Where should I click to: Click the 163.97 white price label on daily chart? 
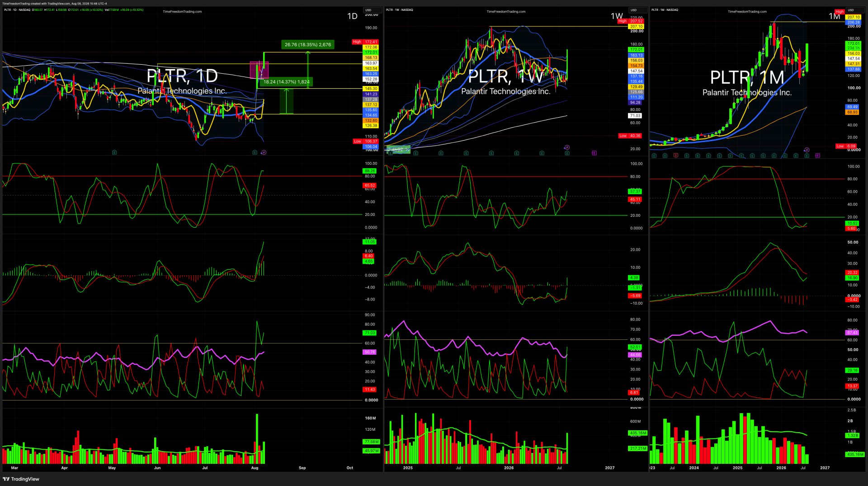tap(371, 63)
